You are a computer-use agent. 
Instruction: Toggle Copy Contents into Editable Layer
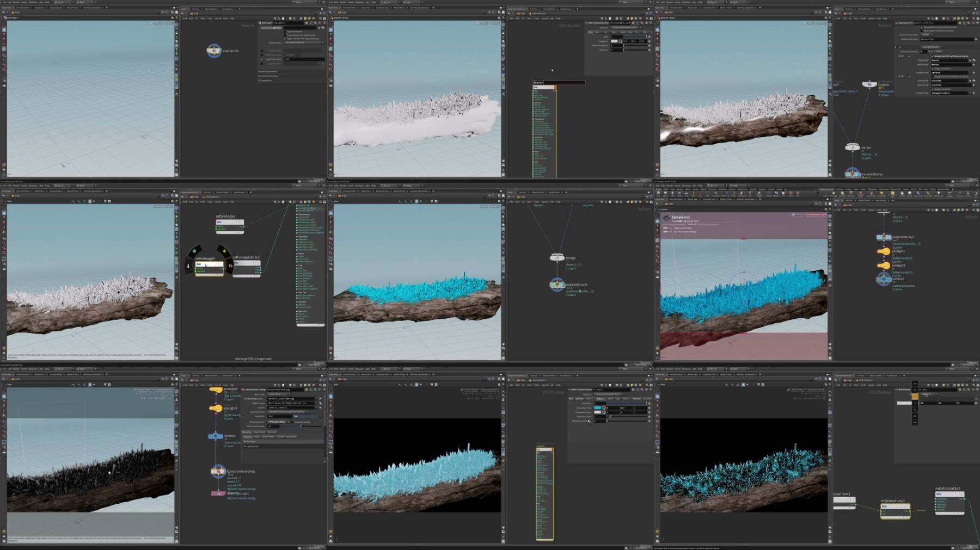[285, 35]
